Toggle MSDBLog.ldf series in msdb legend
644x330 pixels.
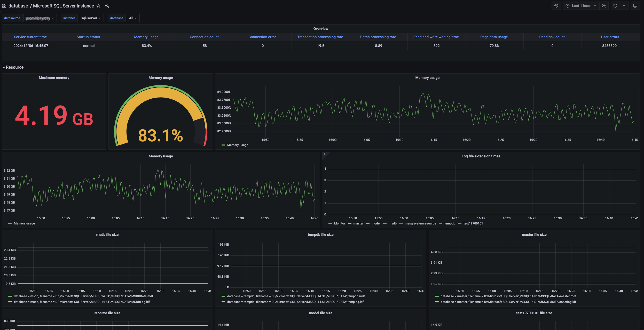click(x=82, y=302)
